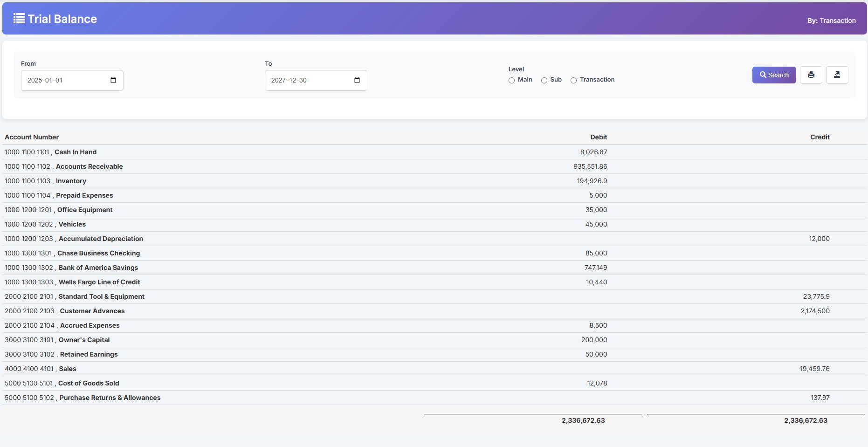Select the Cash In Hand account row
This screenshot has width=868, height=447.
click(76, 152)
